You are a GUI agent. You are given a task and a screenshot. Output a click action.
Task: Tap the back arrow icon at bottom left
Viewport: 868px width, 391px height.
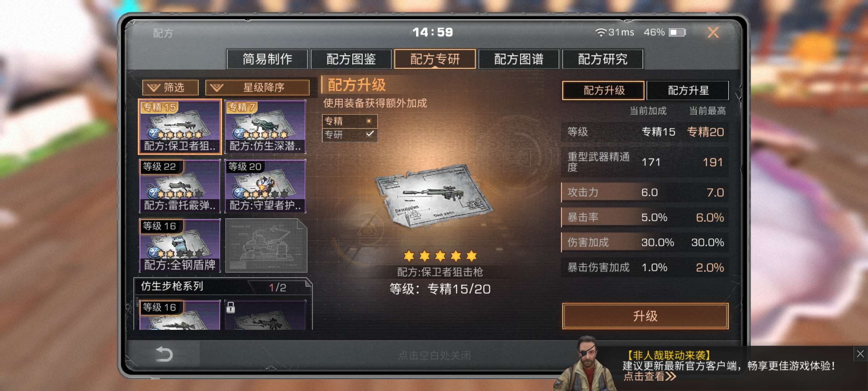(x=163, y=354)
